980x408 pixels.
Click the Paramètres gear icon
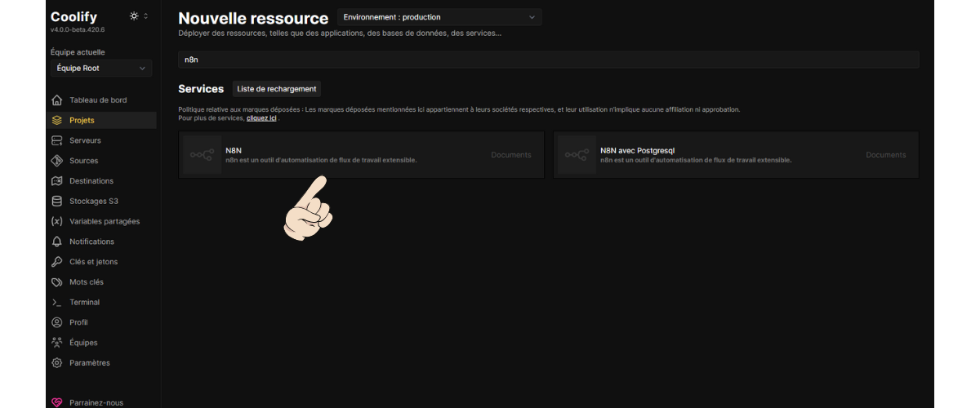56,363
